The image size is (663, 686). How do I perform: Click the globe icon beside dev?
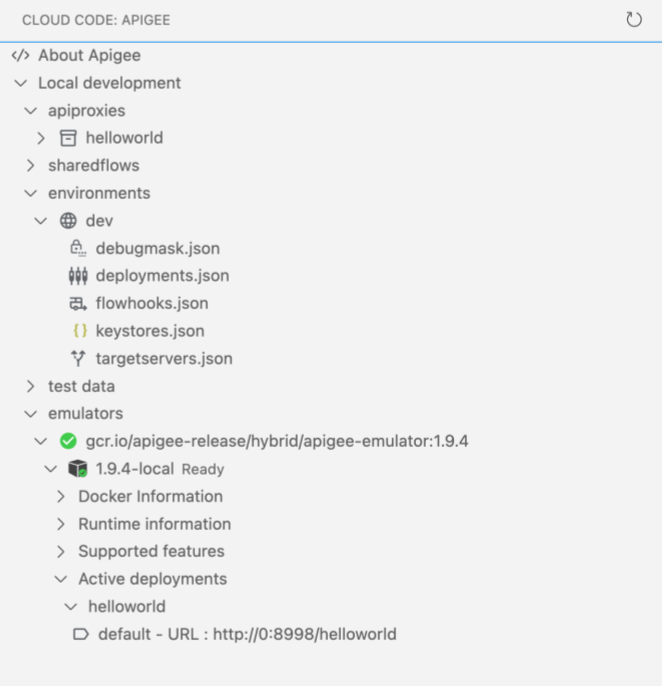(69, 221)
